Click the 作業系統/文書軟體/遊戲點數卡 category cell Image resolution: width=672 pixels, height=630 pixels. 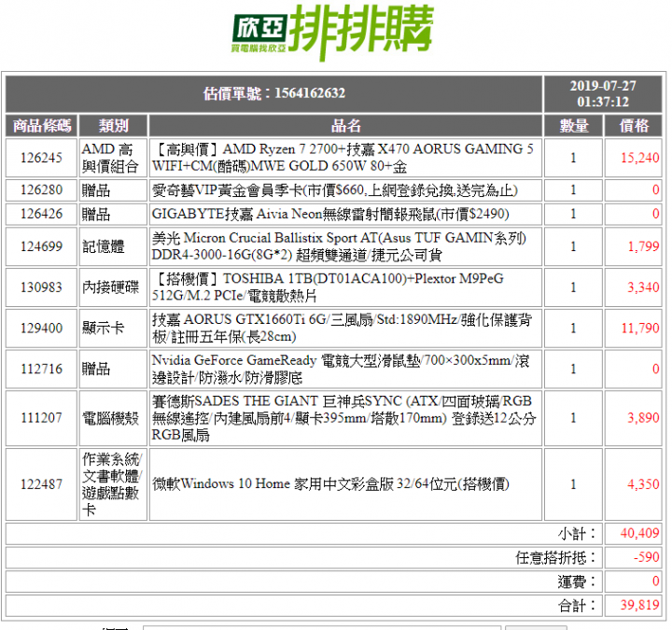[x=113, y=484]
